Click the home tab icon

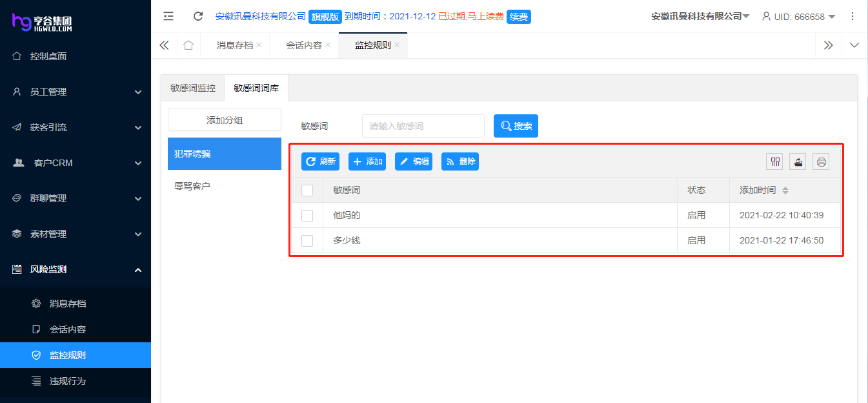(188, 45)
